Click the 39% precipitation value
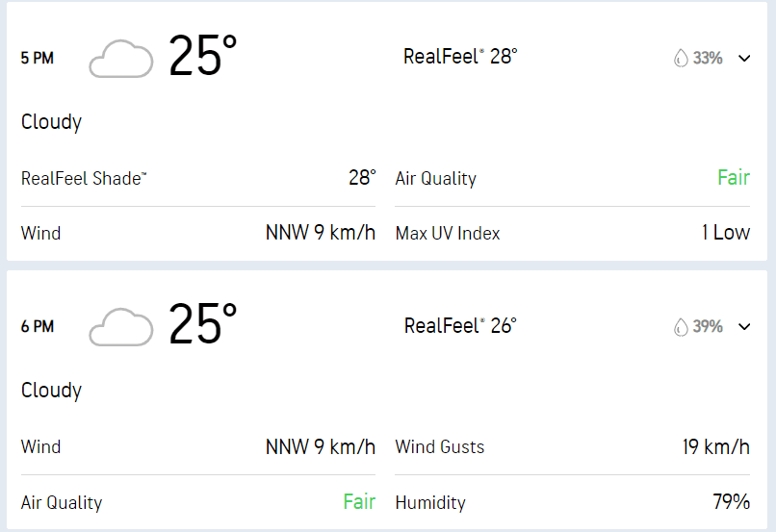Screen dimensions: 776x532 click(x=708, y=327)
